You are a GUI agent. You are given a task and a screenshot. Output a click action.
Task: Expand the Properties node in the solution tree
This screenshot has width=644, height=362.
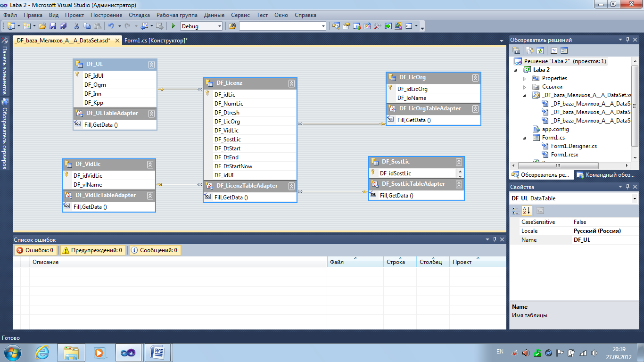(524, 78)
